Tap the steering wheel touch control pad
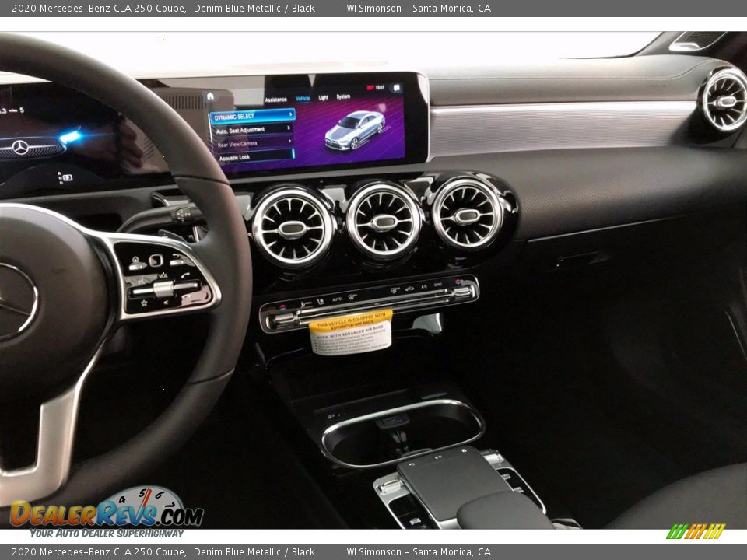The image size is (747, 560). [x=156, y=261]
